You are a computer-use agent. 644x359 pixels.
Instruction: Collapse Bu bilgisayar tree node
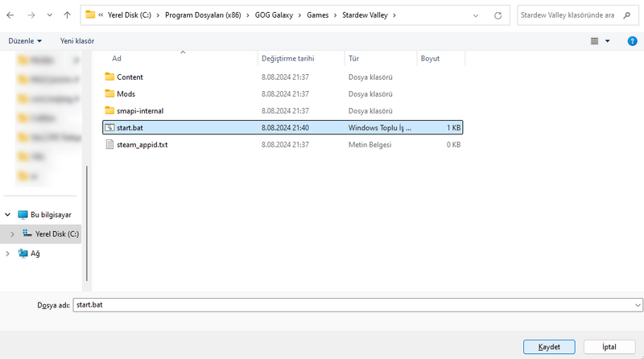[7, 214]
